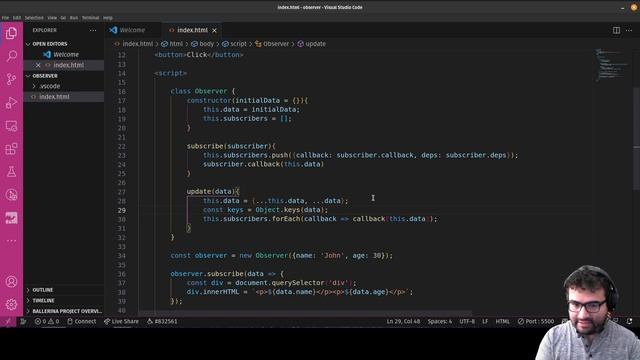Click line number 34 in gutter

tap(122, 256)
